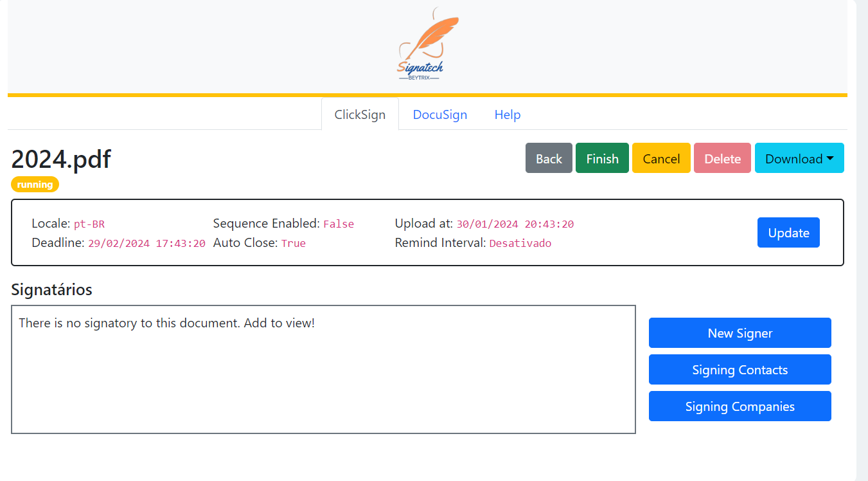Add a New Signer
This screenshot has height=481, width=868.
click(740, 333)
